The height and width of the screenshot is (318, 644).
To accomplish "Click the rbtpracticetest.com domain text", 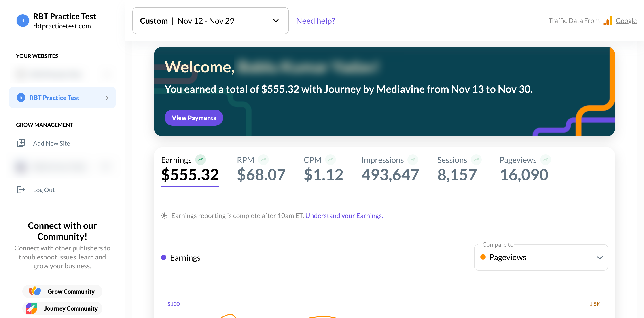I will (62, 26).
